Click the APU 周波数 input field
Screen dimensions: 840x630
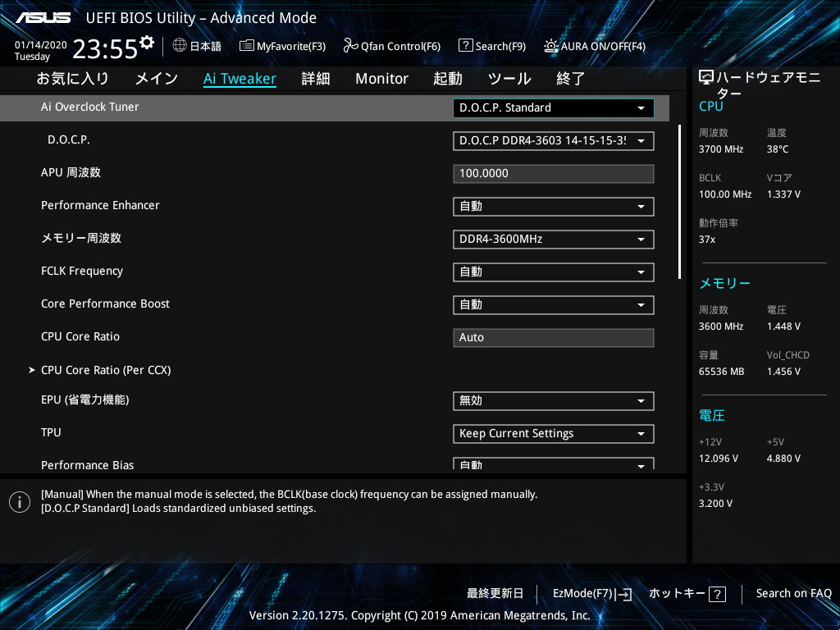tap(554, 174)
